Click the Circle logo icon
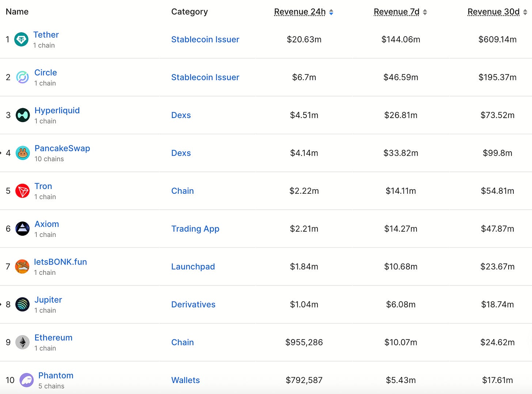 pos(23,77)
